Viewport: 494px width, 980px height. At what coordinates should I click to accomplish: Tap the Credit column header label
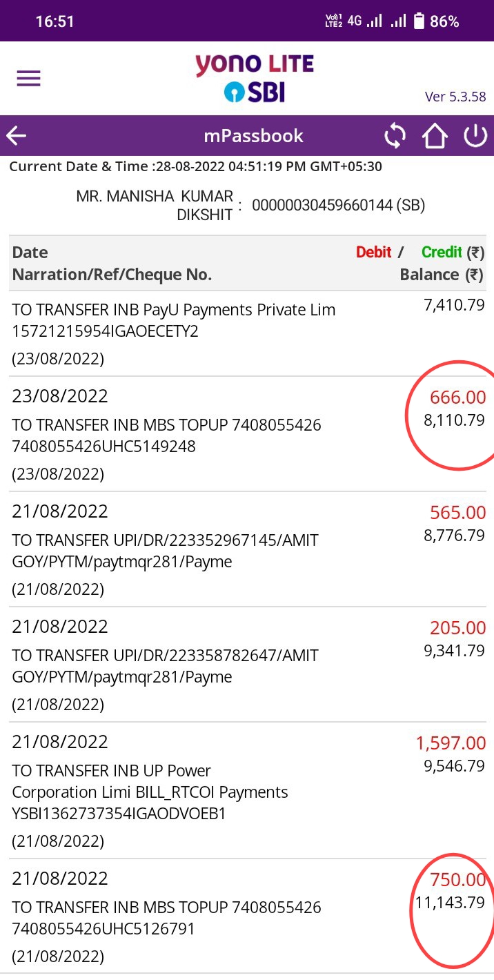click(x=442, y=252)
